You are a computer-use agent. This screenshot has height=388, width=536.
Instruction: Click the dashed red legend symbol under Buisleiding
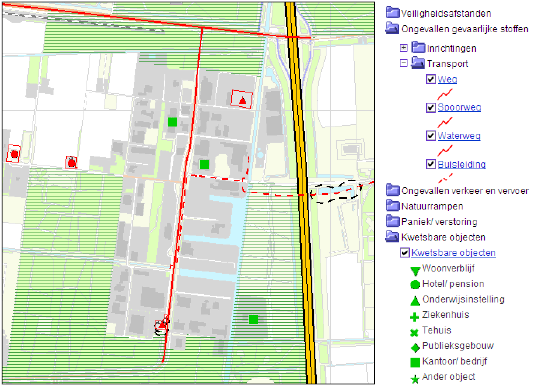[445, 178]
